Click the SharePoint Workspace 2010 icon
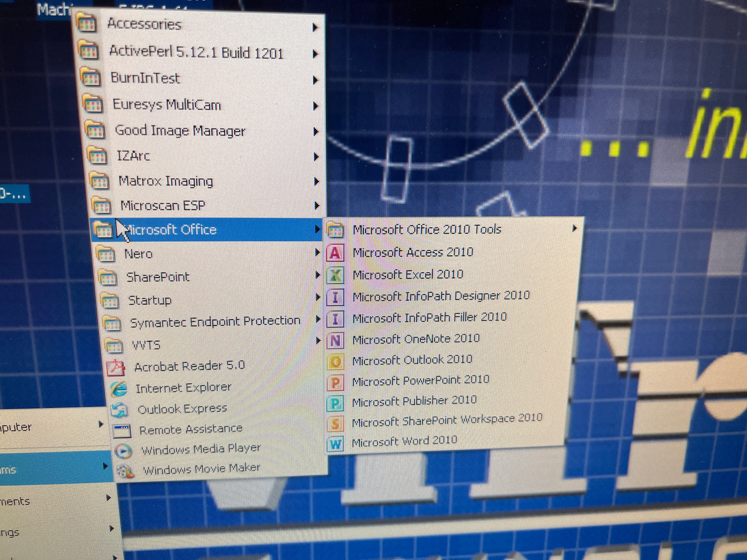Image resolution: width=747 pixels, height=560 pixels. tap(335, 424)
